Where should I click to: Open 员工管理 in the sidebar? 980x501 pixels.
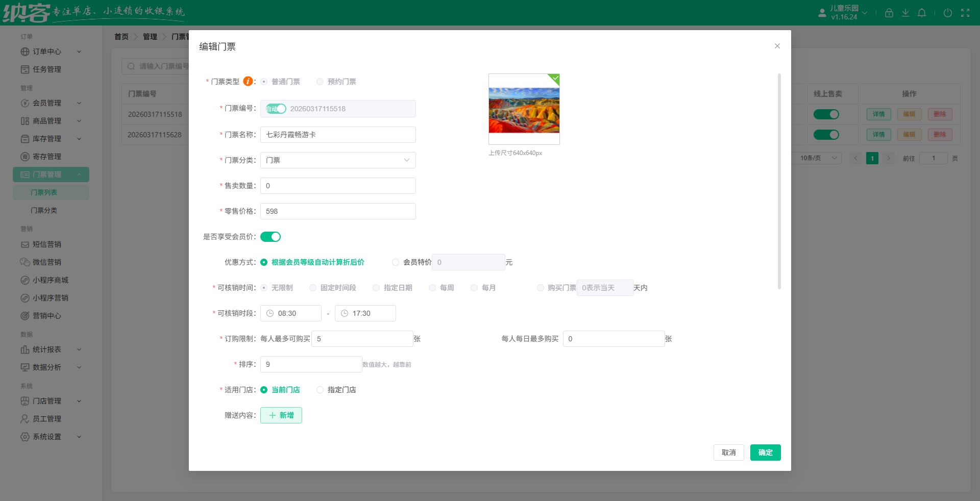coord(46,418)
